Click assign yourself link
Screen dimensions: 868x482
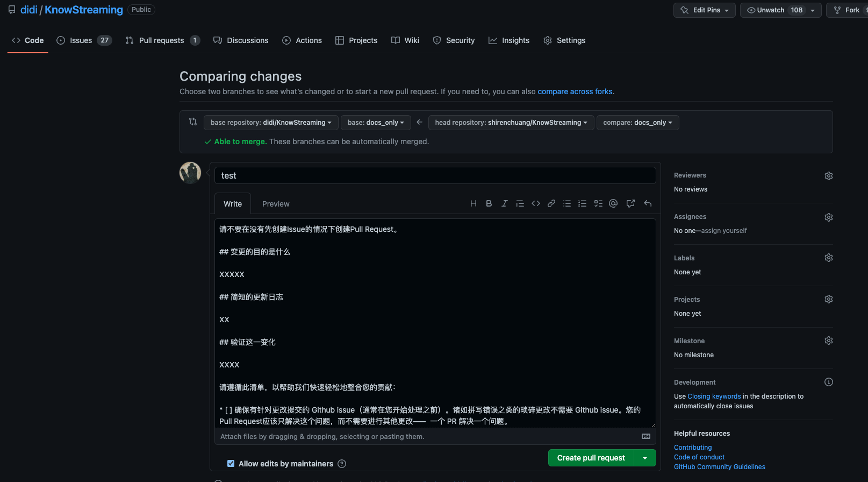724,231
